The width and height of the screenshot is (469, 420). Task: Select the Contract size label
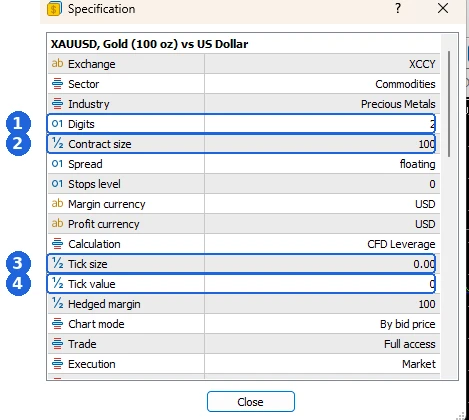pos(100,144)
